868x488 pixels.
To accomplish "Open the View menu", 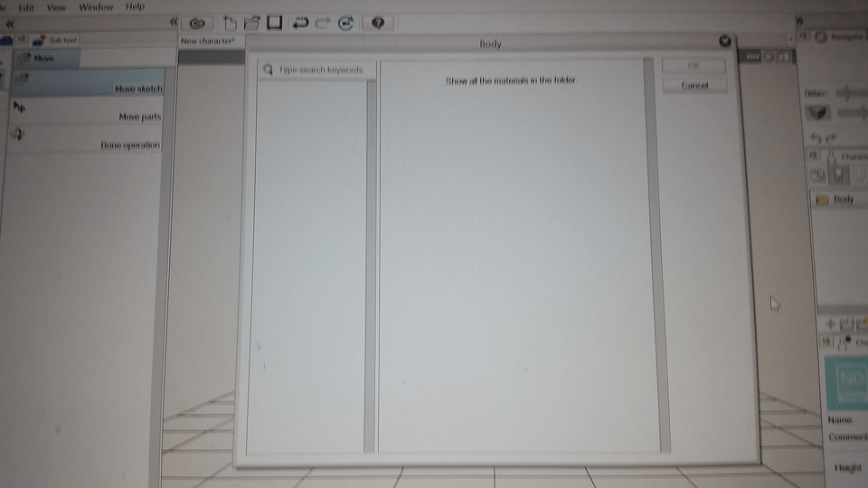I will coord(56,8).
